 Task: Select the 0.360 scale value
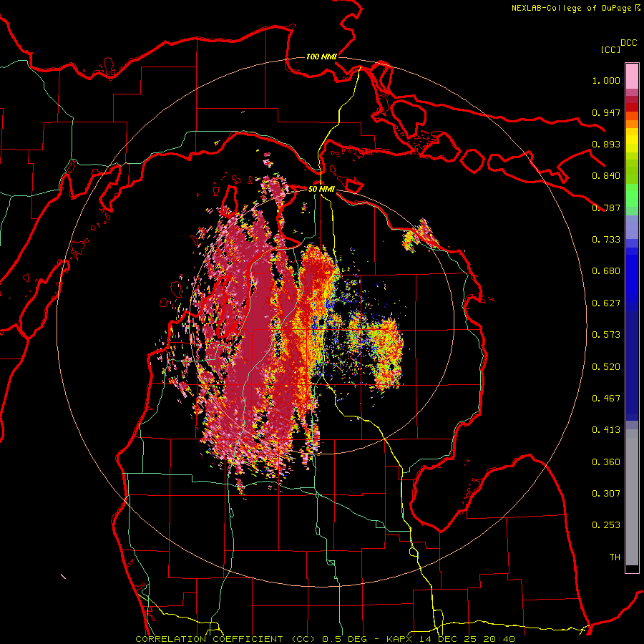606,462
